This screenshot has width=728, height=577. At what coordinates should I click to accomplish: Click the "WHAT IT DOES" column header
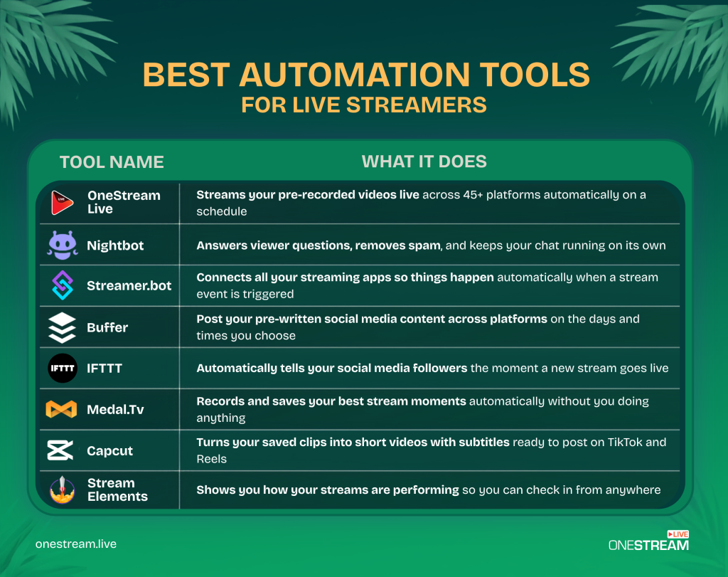424,162
